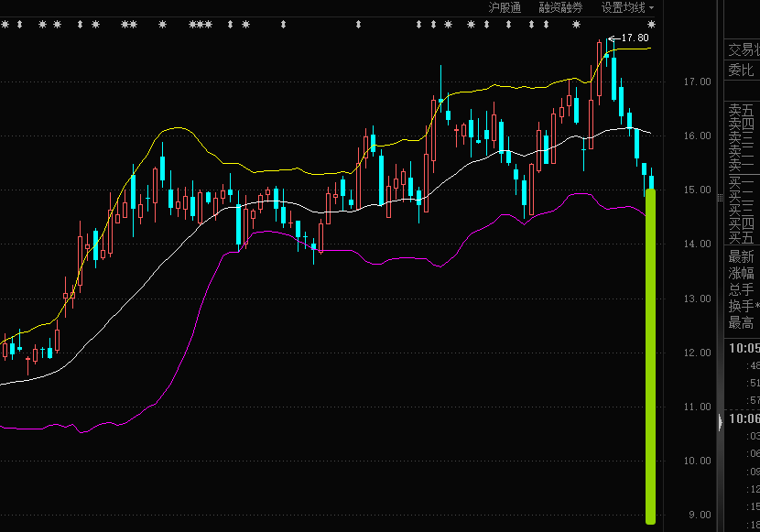
Task: Click the 涨幅 label
Action: [741, 273]
